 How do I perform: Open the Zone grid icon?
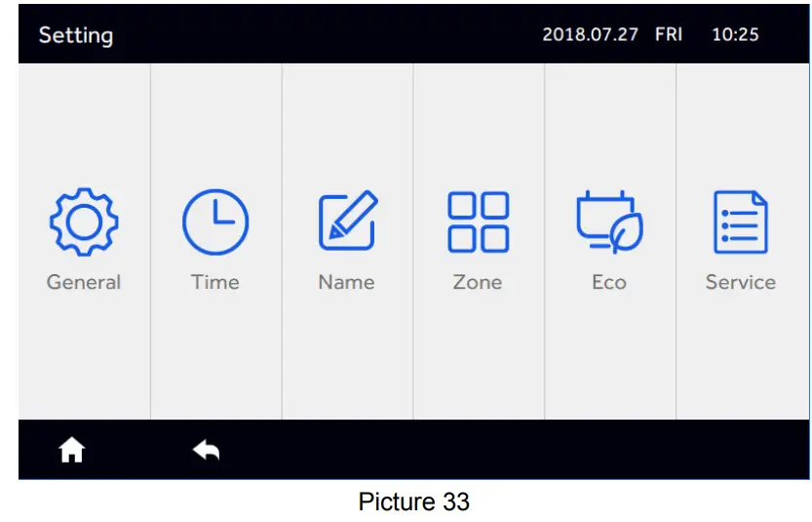tap(478, 221)
